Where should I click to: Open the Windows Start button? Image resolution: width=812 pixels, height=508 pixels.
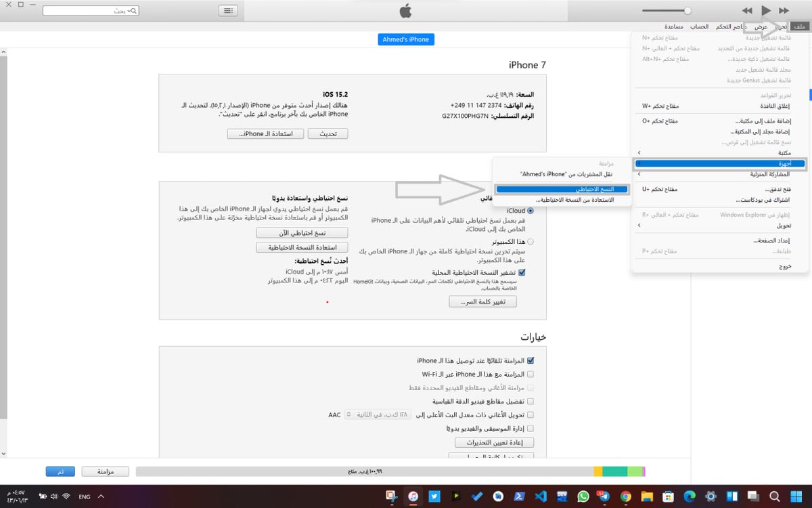(x=796, y=496)
